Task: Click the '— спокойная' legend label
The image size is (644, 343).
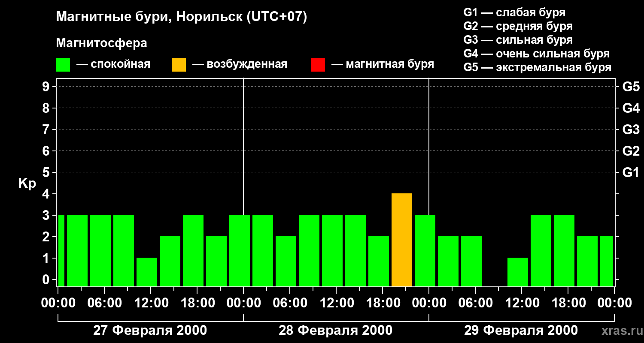Action: tap(113, 65)
